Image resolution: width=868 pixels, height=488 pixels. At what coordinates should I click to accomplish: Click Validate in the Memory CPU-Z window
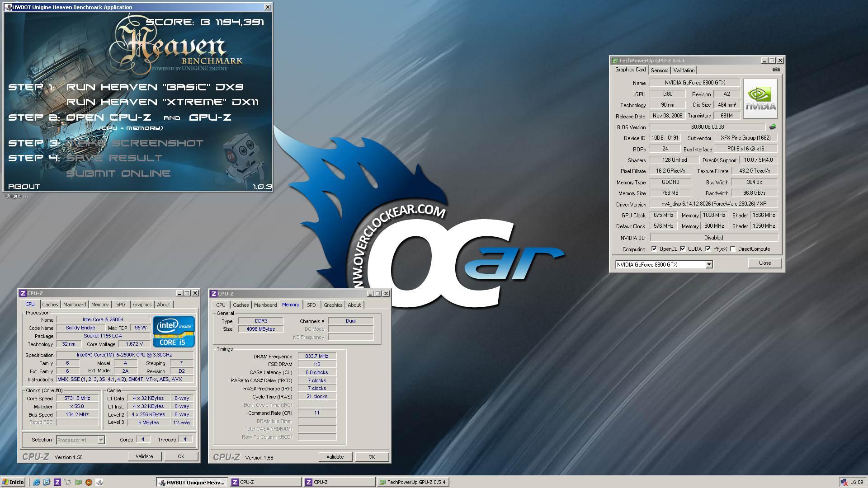point(335,457)
